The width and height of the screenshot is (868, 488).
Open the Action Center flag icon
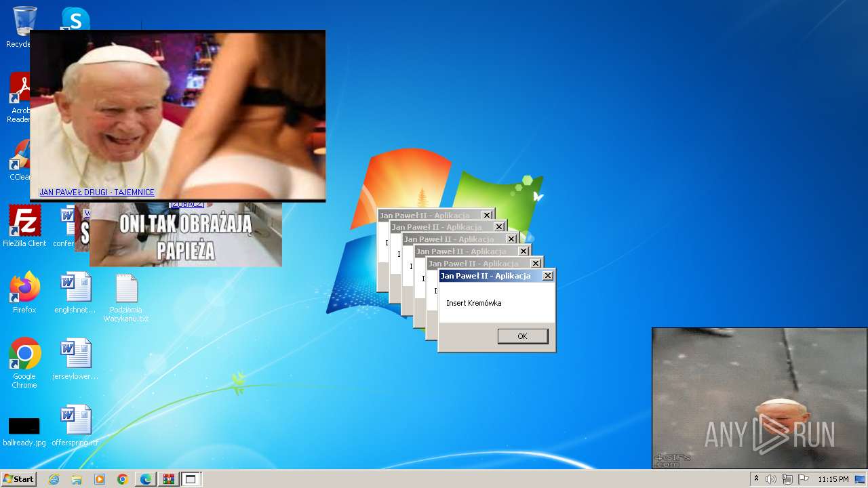(x=804, y=479)
